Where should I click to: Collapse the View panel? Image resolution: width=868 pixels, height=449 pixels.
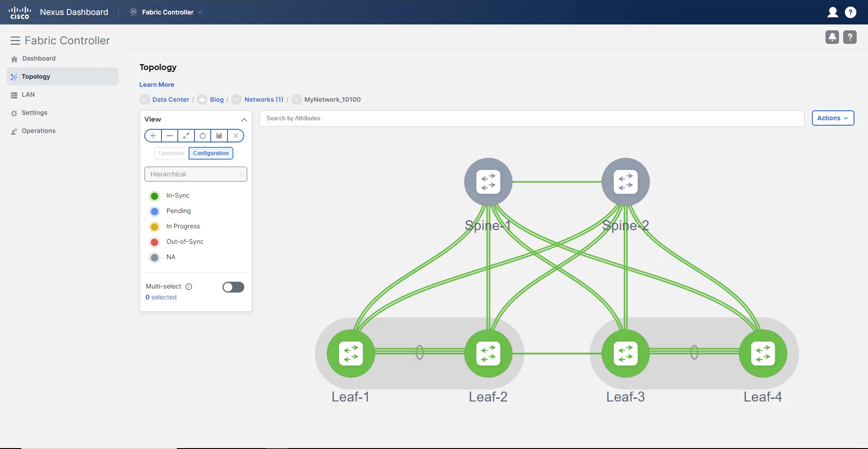(x=244, y=120)
